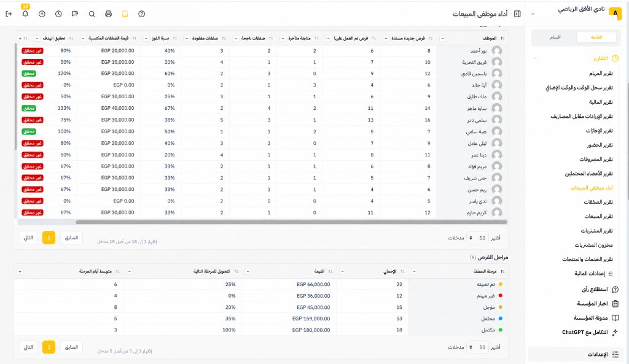
Task: Open search magnifier icon
Action: [x=92, y=14]
